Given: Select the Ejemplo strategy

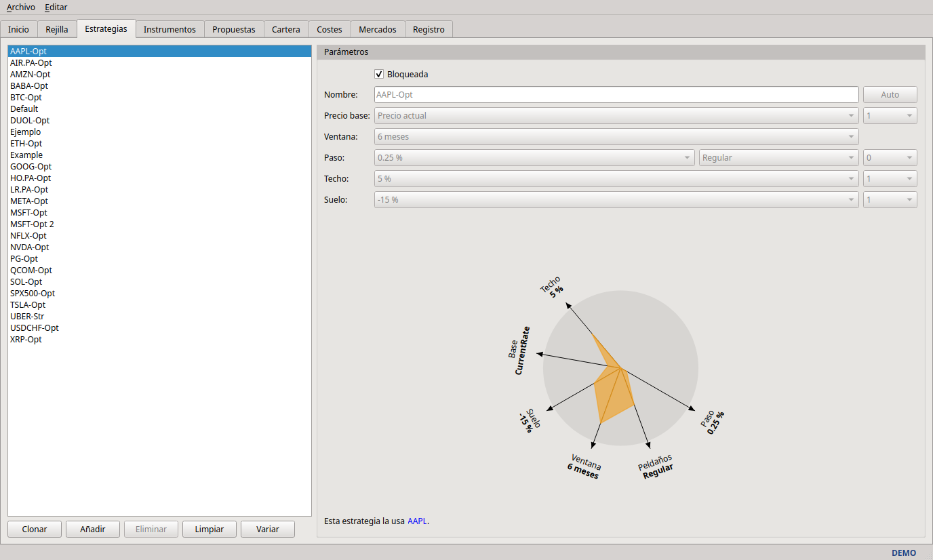Looking at the screenshot, I should (x=159, y=132).
